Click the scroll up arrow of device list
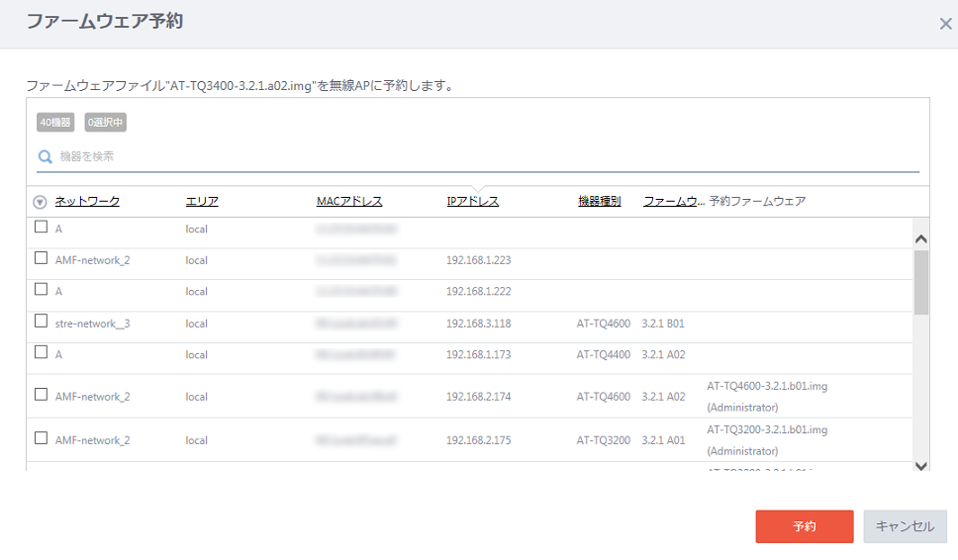 [921, 238]
